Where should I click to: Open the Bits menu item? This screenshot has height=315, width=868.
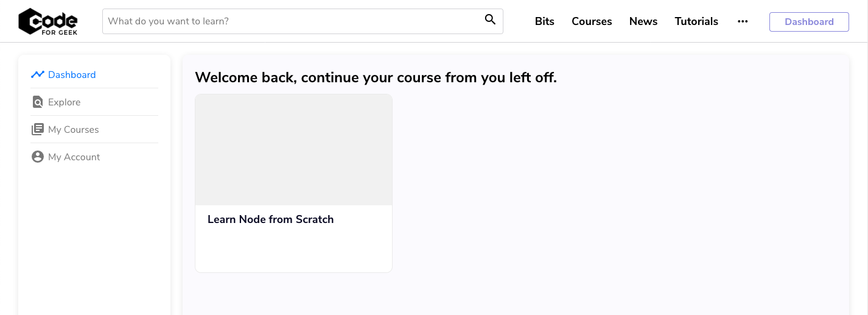[x=545, y=21]
